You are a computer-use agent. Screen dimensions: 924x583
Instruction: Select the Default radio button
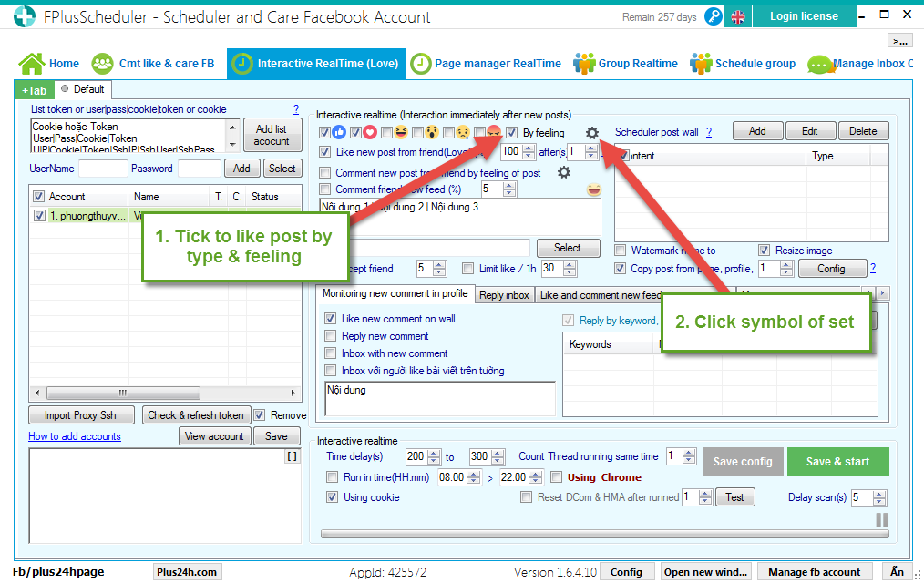pyautogui.click(x=65, y=89)
